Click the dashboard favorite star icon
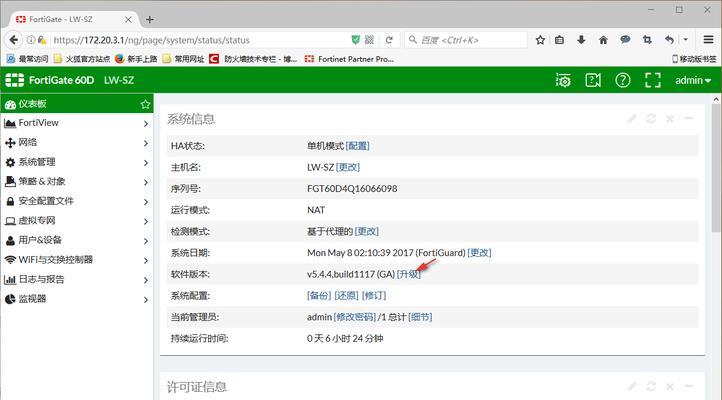This screenshot has height=400, width=722. pos(146,104)
